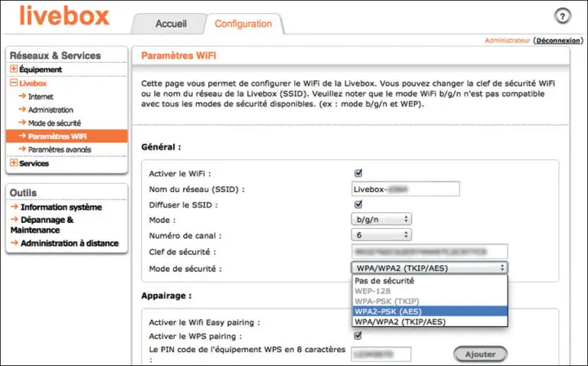Toggle Activer le WPS pairing checkbox
Viewport: 588px width, 366px height.
(358, 335)
